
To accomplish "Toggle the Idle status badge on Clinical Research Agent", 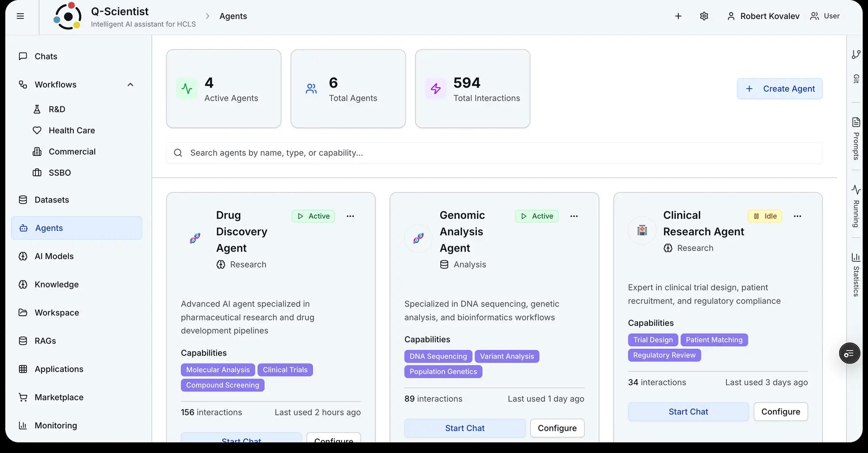I will (x=764, y=216).
